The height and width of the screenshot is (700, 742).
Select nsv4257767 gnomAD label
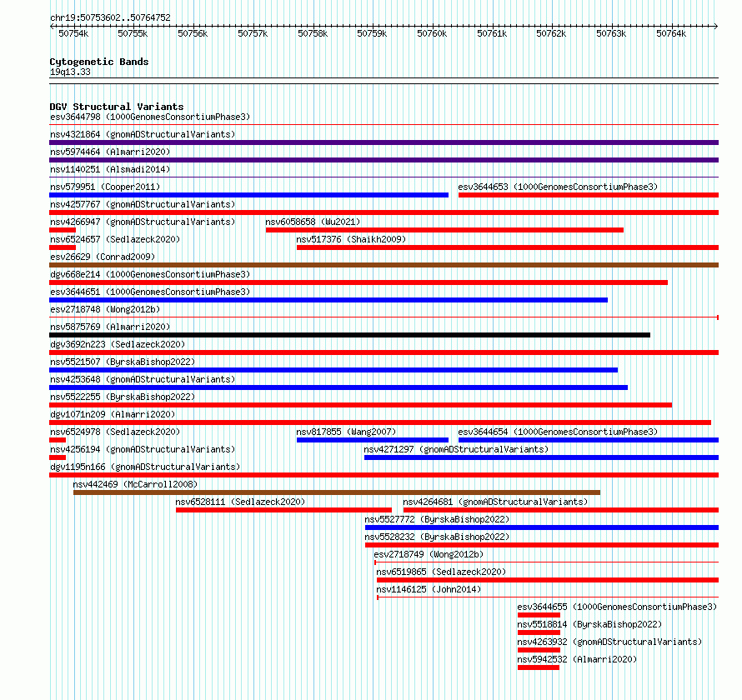143,204
